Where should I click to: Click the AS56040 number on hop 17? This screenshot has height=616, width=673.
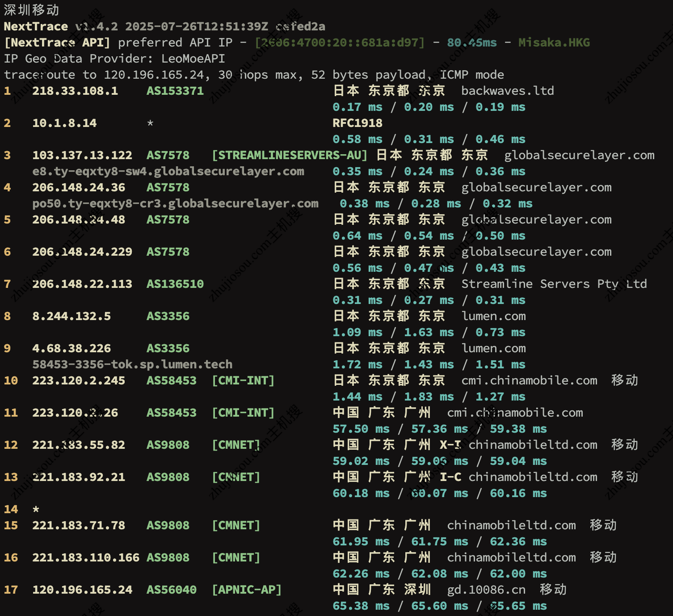click(171, 590)
